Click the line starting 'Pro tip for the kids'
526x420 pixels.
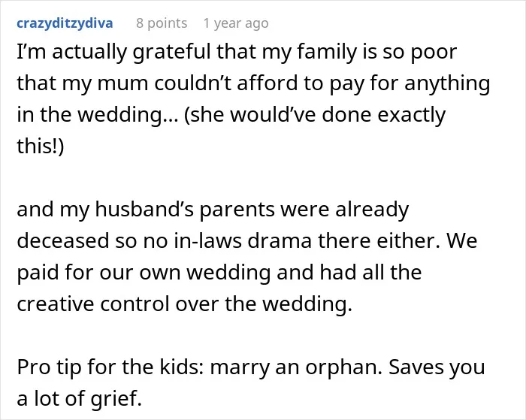click(251, 367)
